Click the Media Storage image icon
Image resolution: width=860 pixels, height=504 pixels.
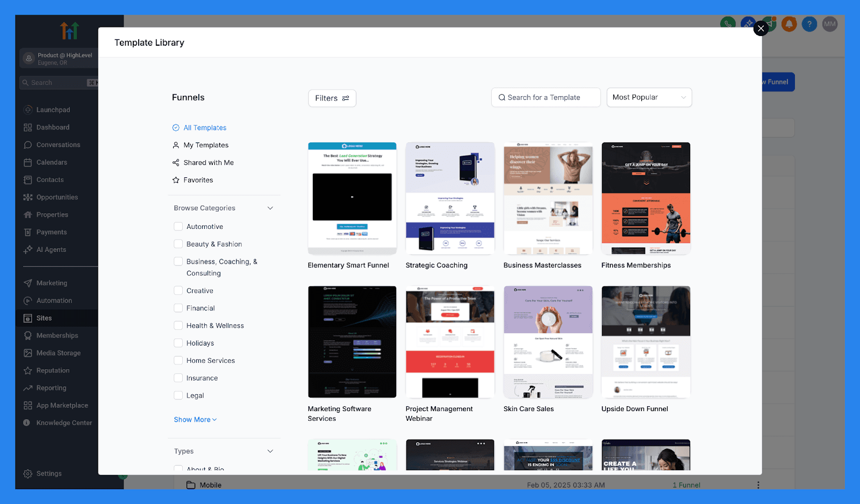(28, 353)
